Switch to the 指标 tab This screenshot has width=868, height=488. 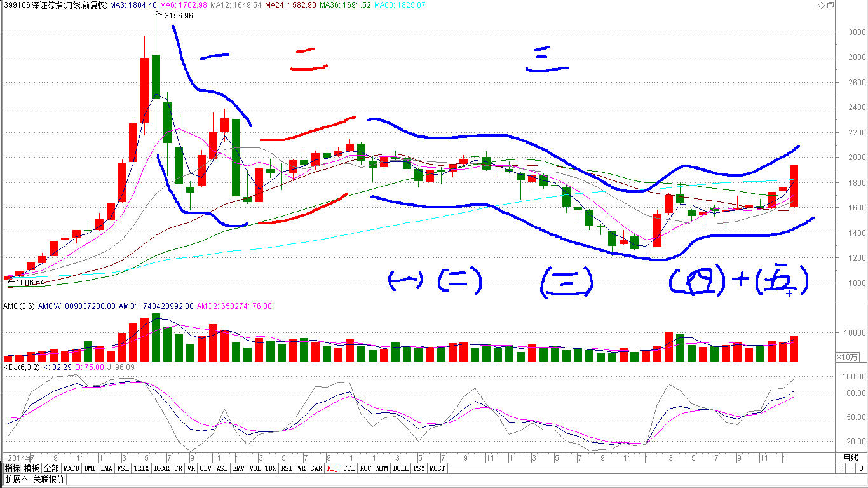[x=13, y=468]
